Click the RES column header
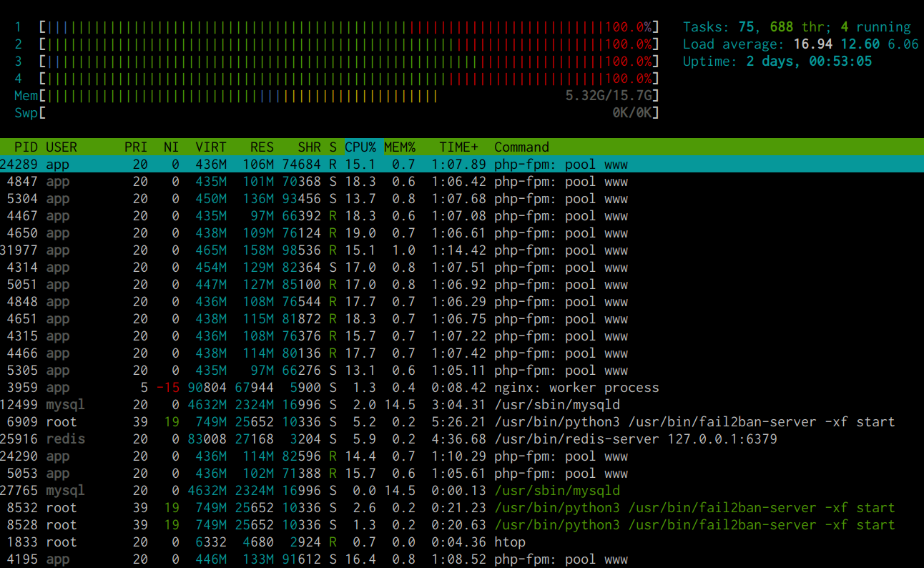The image size is (924, 568). (x=262, y=147)
